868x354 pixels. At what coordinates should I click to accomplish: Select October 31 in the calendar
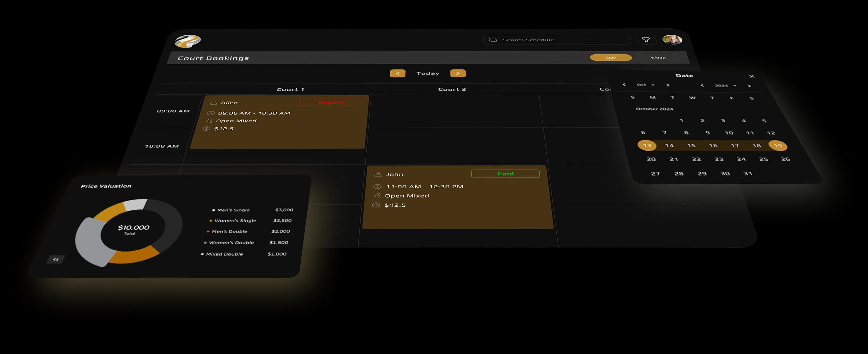(x=748, y=173)
